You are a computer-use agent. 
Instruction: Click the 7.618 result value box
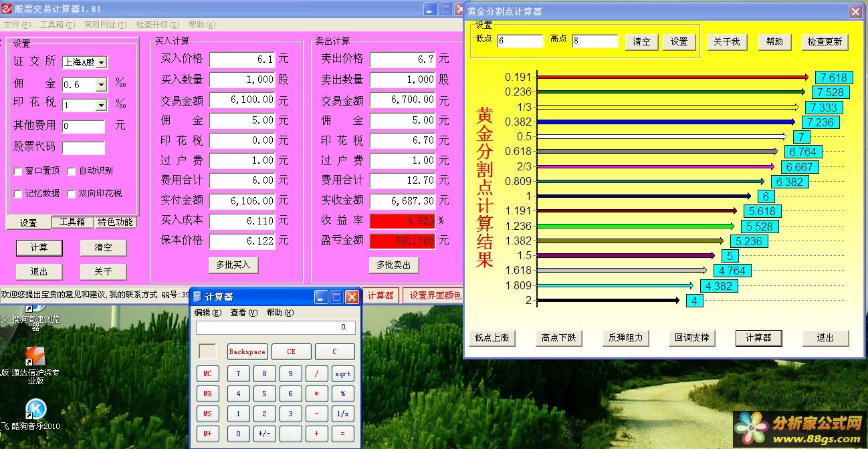pos(834,78)
